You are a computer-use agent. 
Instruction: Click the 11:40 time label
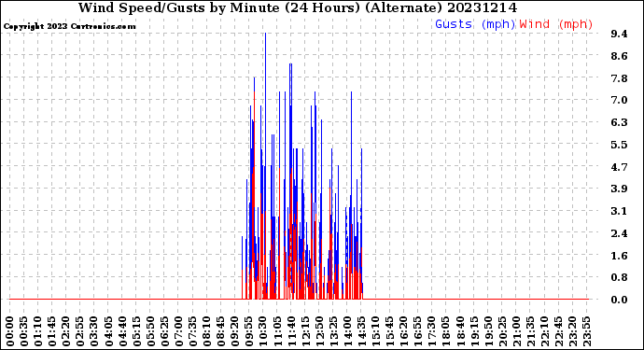coord(291,331)
